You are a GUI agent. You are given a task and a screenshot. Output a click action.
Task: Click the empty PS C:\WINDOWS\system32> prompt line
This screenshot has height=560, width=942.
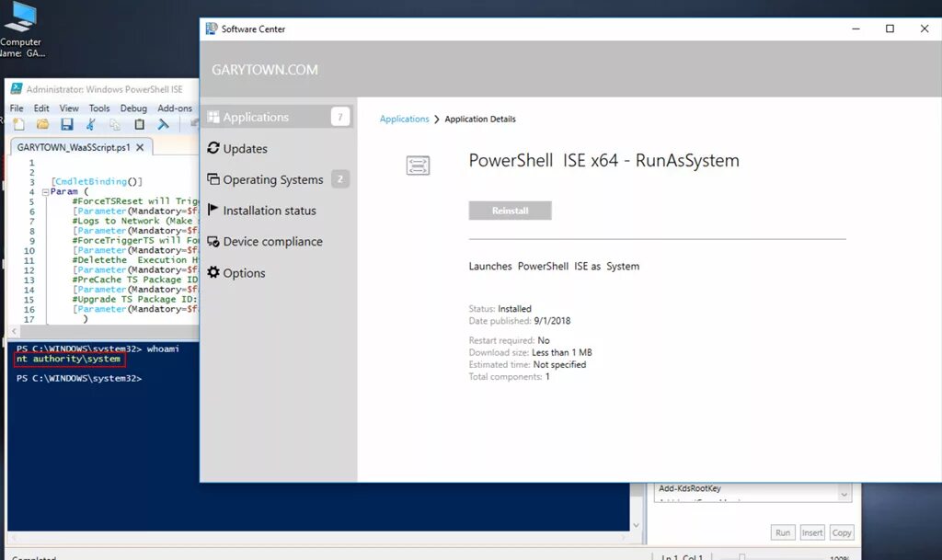[79, 378]
